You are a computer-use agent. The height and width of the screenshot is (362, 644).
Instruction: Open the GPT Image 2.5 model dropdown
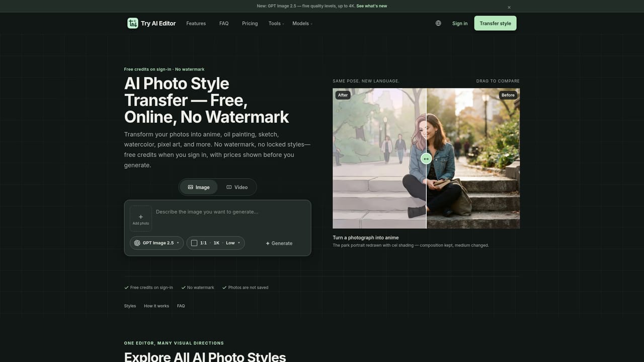pyautogui.click(x=157, y=243)
